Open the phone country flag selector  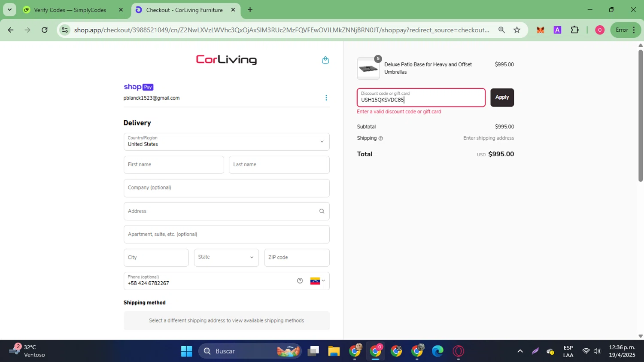coord(318,281)
